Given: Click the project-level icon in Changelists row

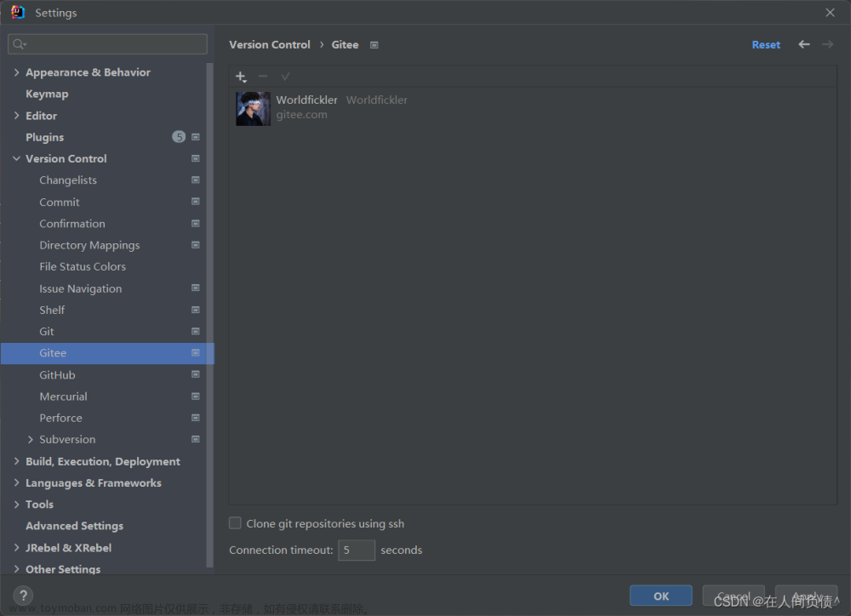Looking at the screenshot, I should click(196, 180).
